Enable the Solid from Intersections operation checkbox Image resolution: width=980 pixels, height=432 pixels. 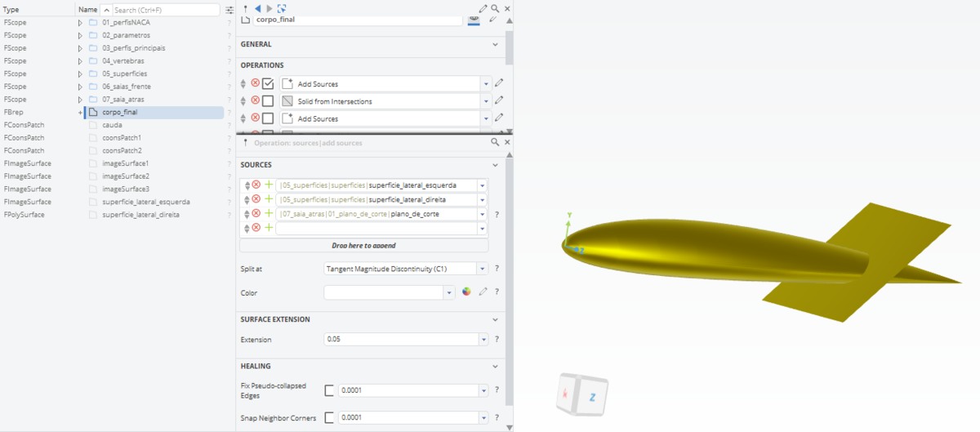point(268,101)
